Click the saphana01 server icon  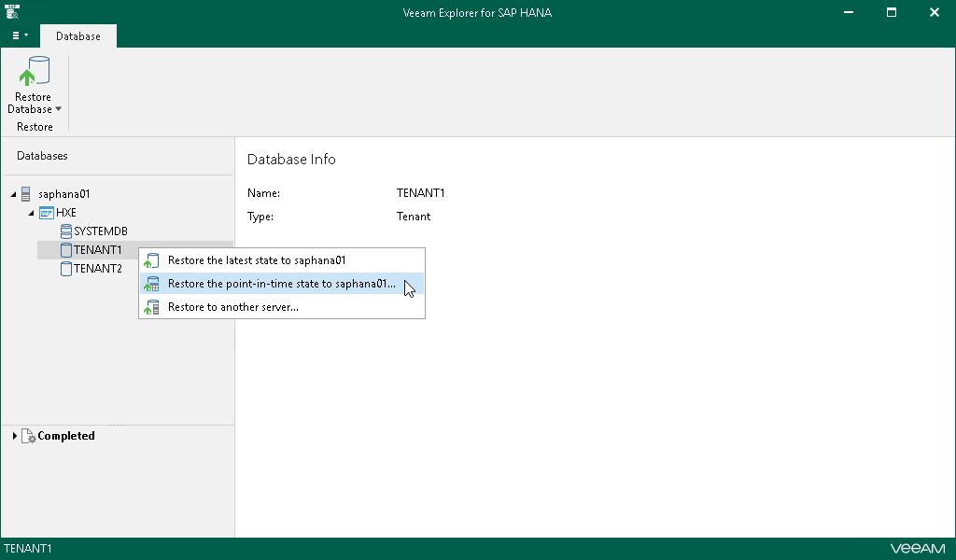click(26, 194)
